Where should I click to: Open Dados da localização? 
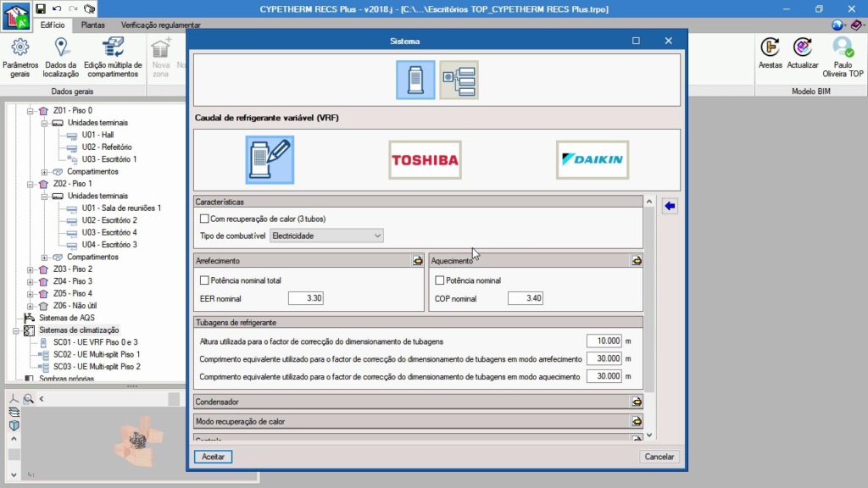coord(61,57)
